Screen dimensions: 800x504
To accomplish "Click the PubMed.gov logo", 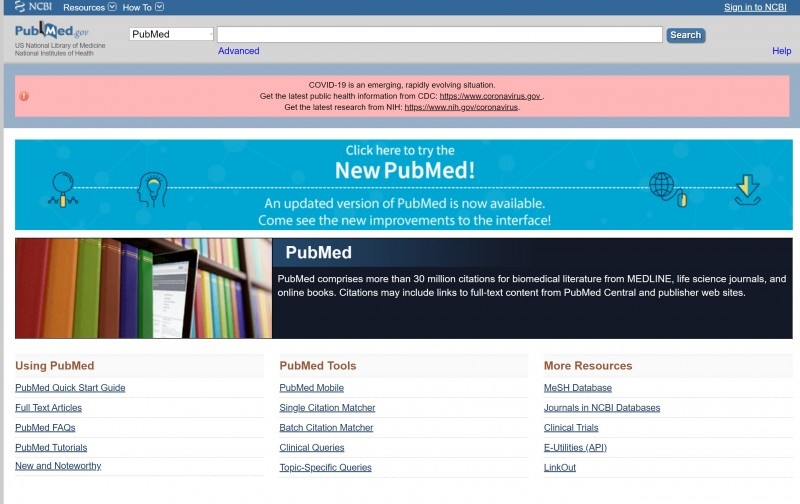I will click(x=52, y=31).
